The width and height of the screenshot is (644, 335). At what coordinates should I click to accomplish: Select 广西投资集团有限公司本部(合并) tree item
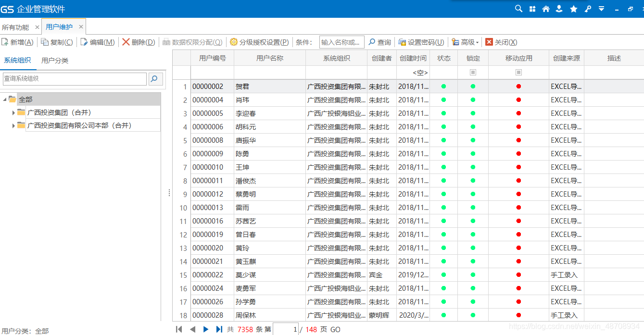coord(79,125)
